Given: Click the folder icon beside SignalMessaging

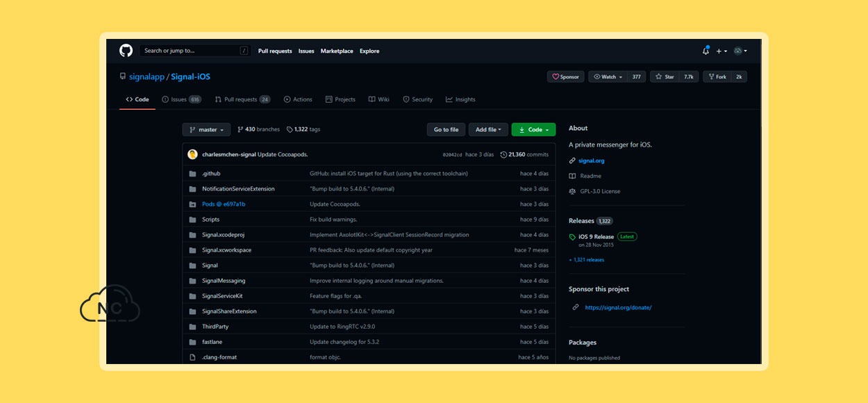Looking at the screenshot, I should coord(192,281).
